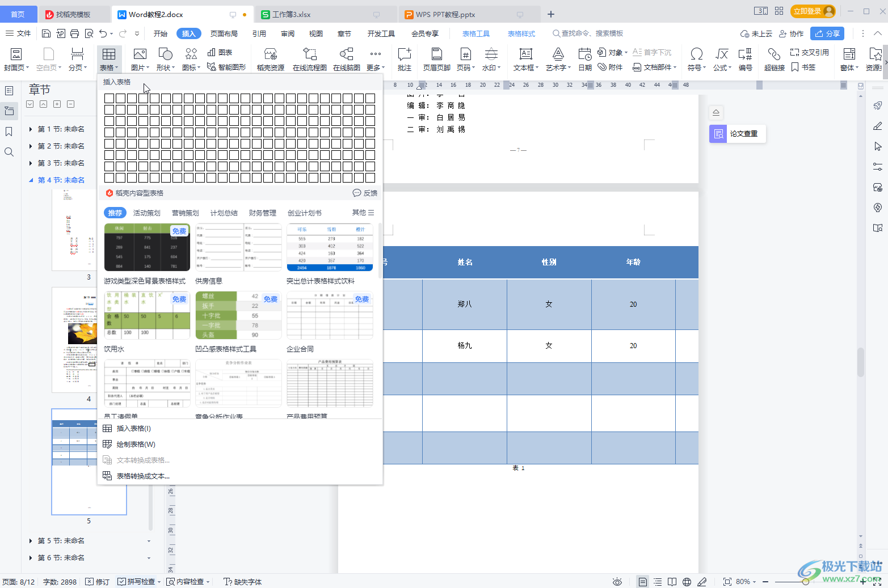Image resolution: width=888 pixels, height=588 pixels.
Task: Insert a 图表 chart
Action: (x=220, y=52)
